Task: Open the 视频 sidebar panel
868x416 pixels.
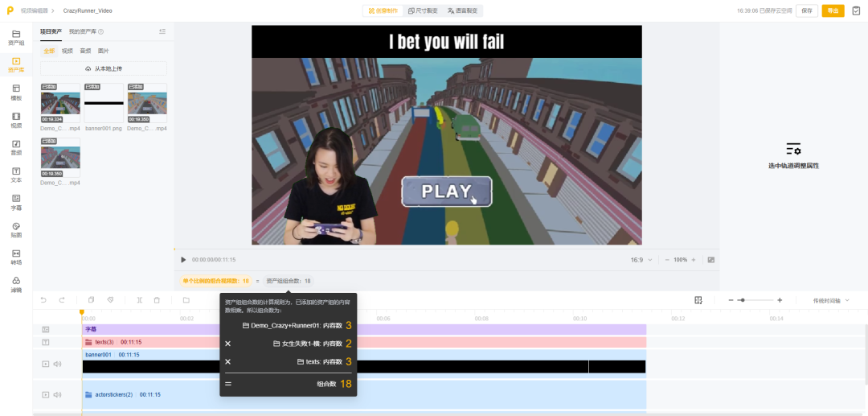Action: pyautogui.click(x=16, y=120)
